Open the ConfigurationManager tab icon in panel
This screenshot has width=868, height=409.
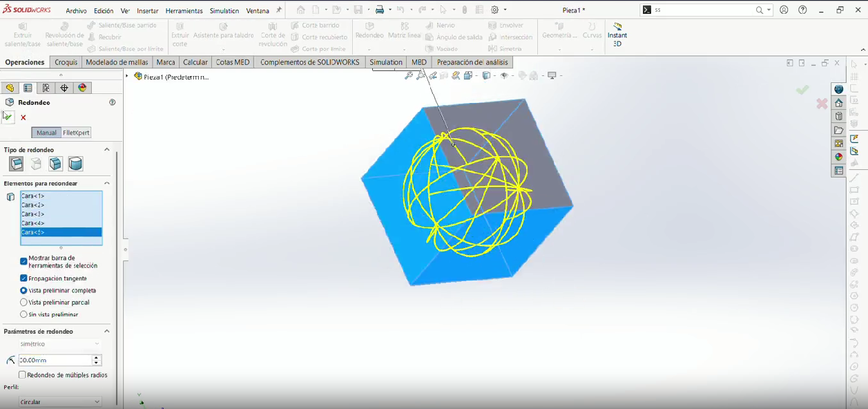[x=46, y=88]
